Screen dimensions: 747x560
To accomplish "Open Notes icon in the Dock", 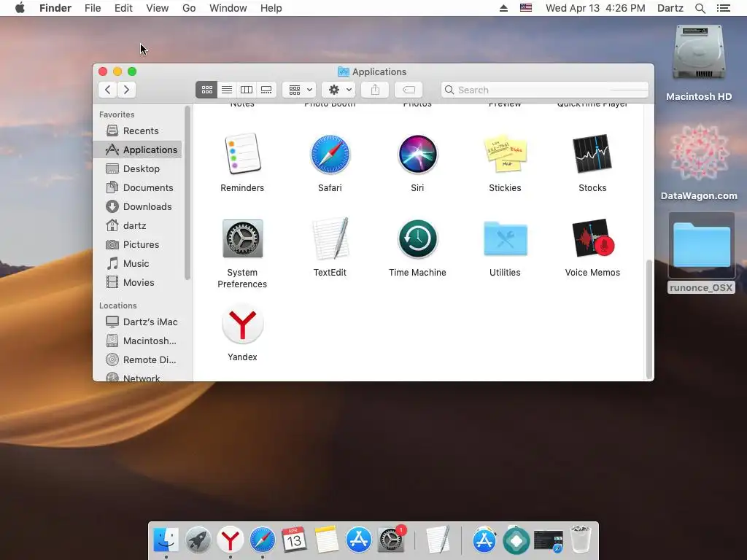I will 326,540.
